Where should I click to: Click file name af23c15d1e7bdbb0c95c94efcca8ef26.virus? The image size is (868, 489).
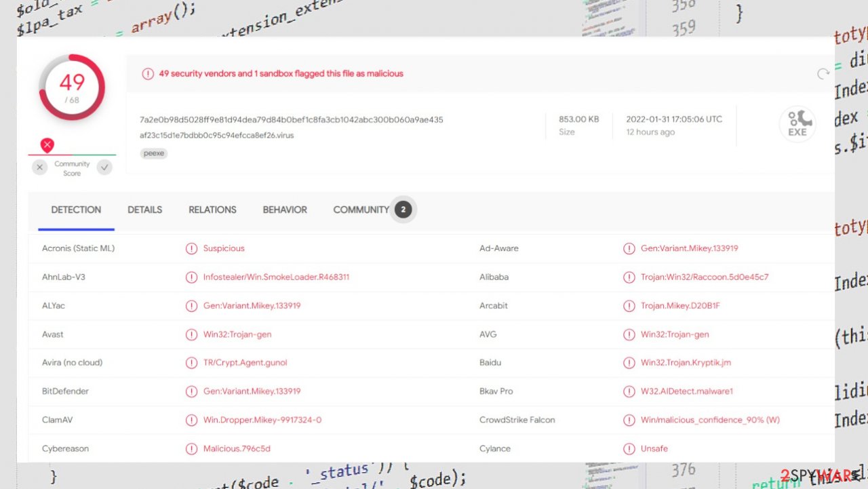(217, 135)
